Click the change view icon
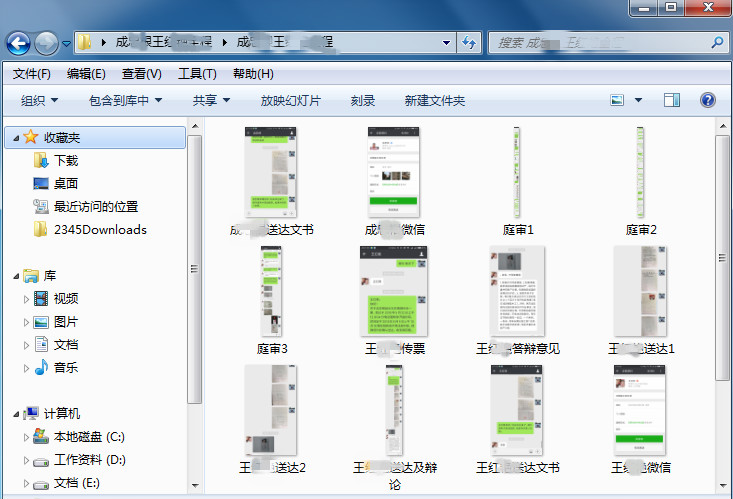Viewport: 733px width, 499px height. tap(617, 100)
